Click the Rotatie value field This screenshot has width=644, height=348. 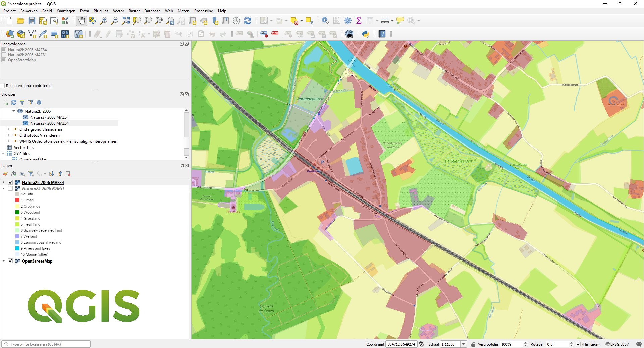coord(557,344)
